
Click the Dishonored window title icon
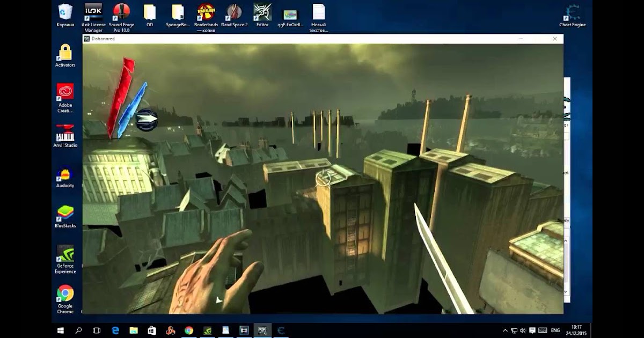coord(87,39)
